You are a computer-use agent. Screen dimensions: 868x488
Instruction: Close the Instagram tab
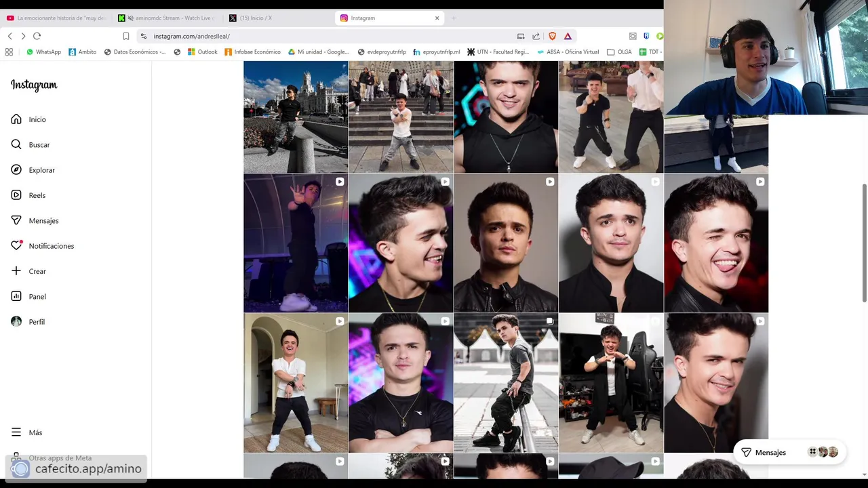coord(437,18)
